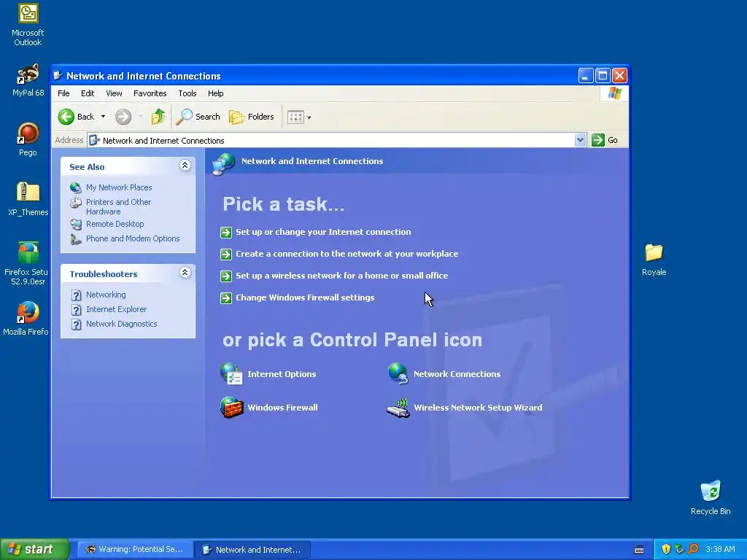Click the keyboard icon on taskbar

coord(639,550)
